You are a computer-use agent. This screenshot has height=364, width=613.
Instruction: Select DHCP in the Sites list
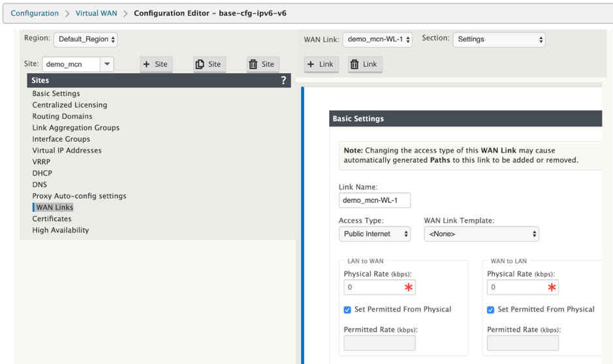(42, 173)
